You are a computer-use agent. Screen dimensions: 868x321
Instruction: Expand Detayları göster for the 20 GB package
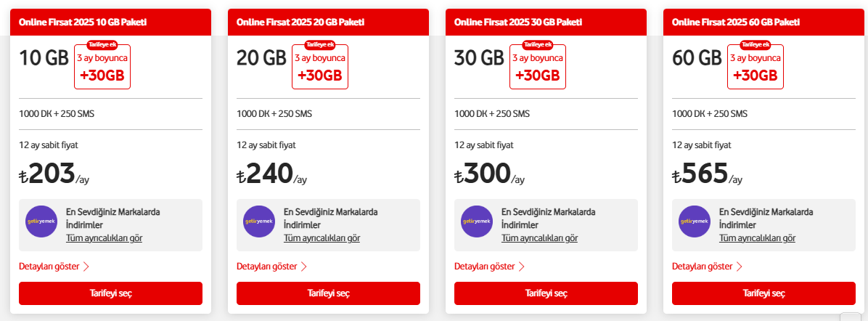tap(272, 266)
